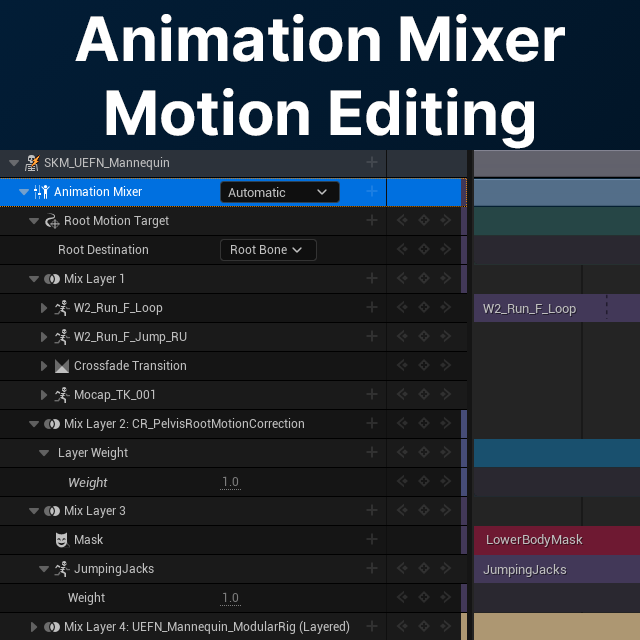Click the Mix Layer 2 blend icon
The height and width of the screenshot is (640, 640).
(x=52, y=424)
